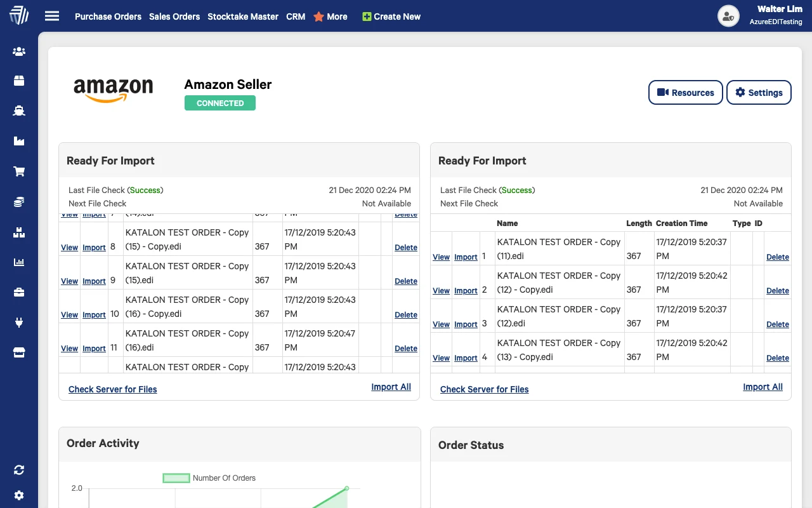Click the Walter Lim profile avatar

coord(728,16)
